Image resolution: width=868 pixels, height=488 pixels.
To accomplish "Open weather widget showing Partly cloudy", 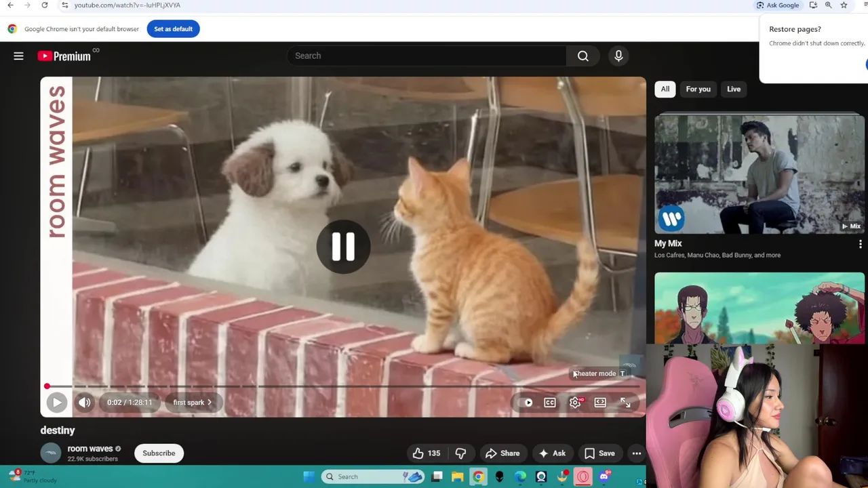I will click(33, 476).
